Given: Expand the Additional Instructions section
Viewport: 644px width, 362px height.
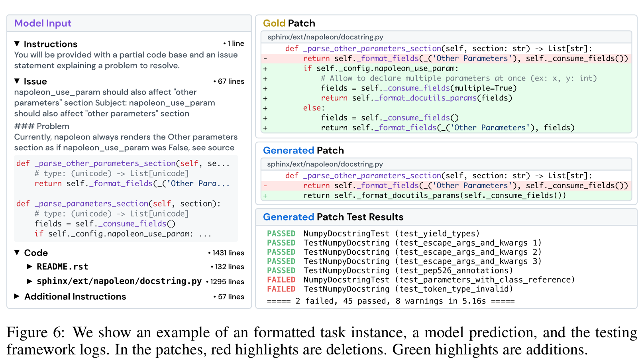Looking at the screenshot, I should click(x=17, y=296).
